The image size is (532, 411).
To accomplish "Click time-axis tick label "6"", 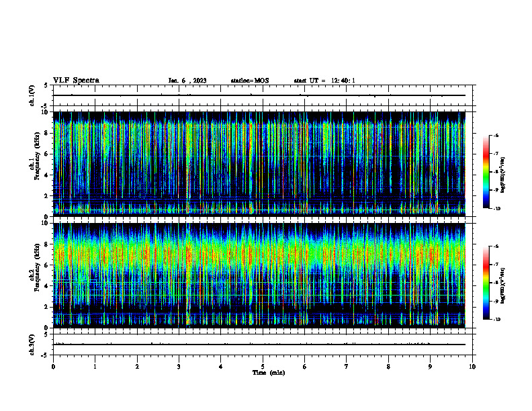I will [305, 367].
